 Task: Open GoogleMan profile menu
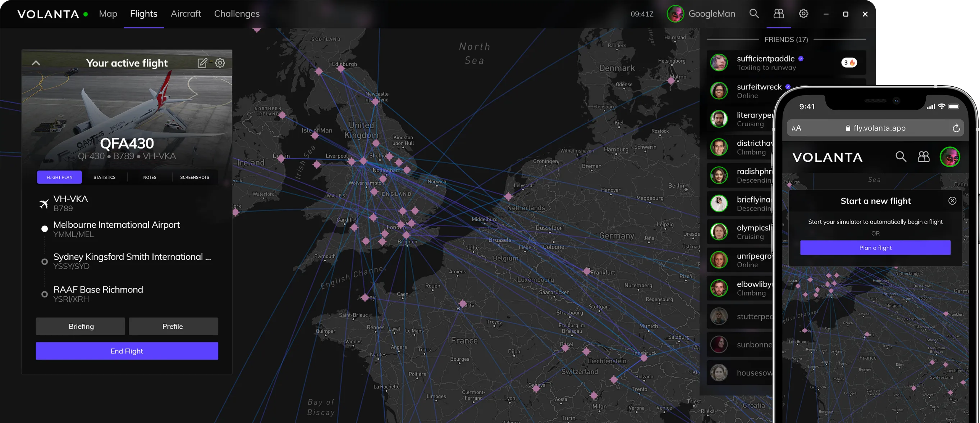(701, 14)
